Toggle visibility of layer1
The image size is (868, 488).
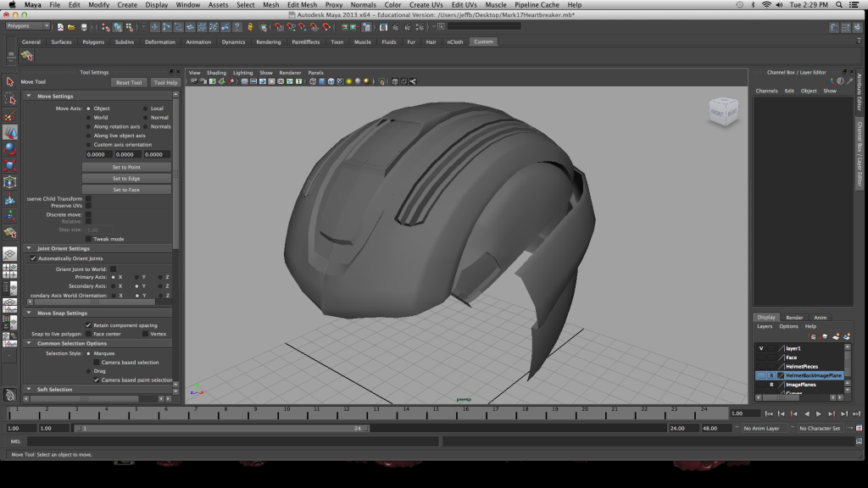coord(761,348)
